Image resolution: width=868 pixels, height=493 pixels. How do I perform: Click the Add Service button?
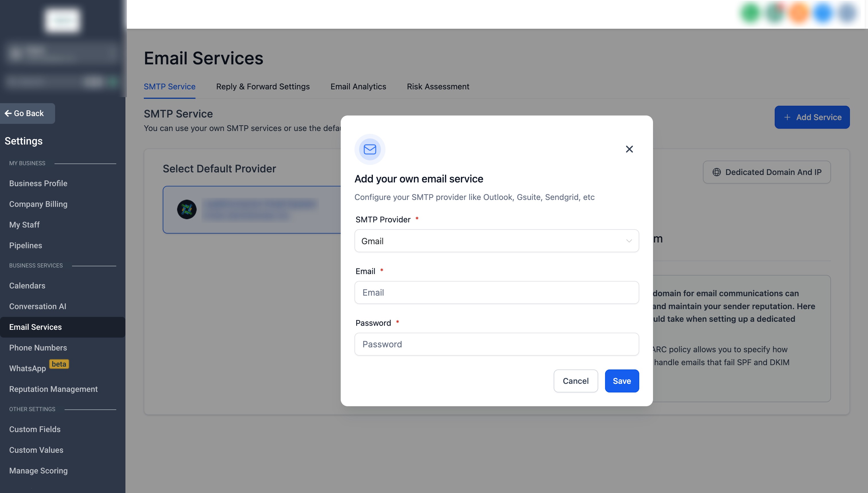click(812, 117)
